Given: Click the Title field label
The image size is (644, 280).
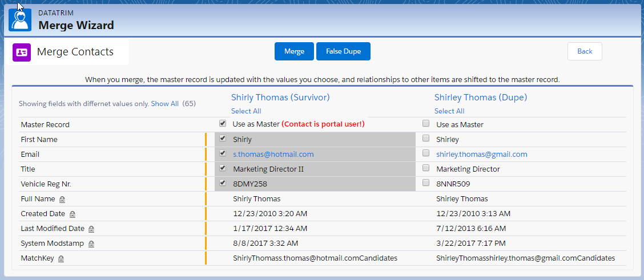Looking at the screenshot, I should tap(28, 169).
